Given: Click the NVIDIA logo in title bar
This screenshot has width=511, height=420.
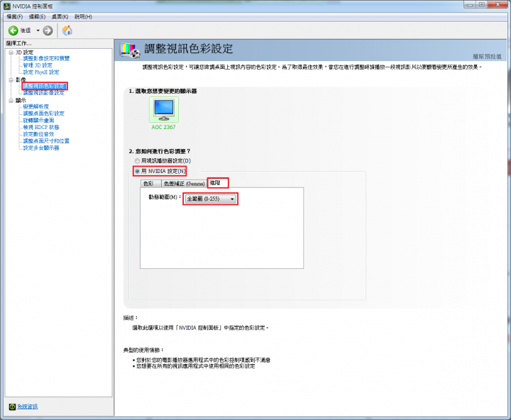Looking at the screenshot, I should (7, 6).
